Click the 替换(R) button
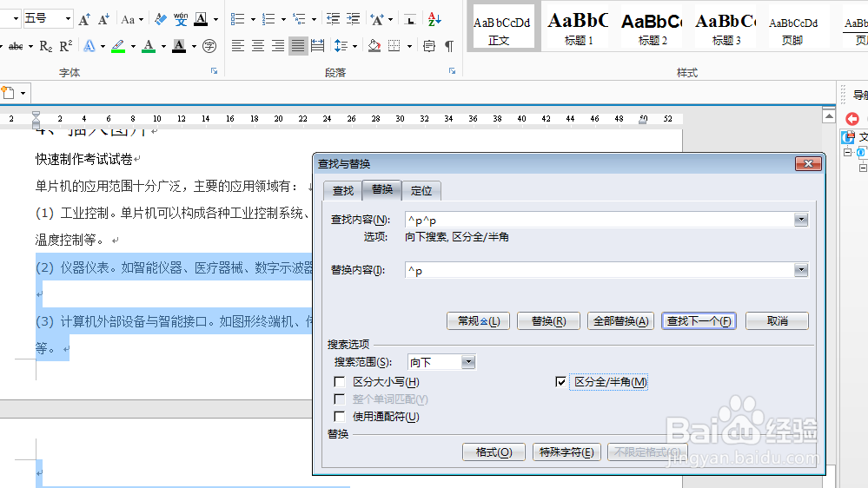Viewport: 868px width, 488px height. tap(548, 321)
